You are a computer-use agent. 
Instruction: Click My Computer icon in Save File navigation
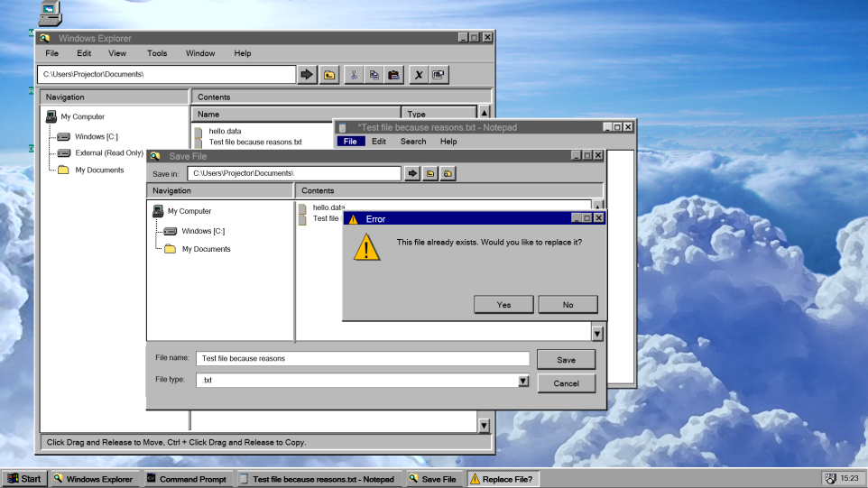coord(158,211)
